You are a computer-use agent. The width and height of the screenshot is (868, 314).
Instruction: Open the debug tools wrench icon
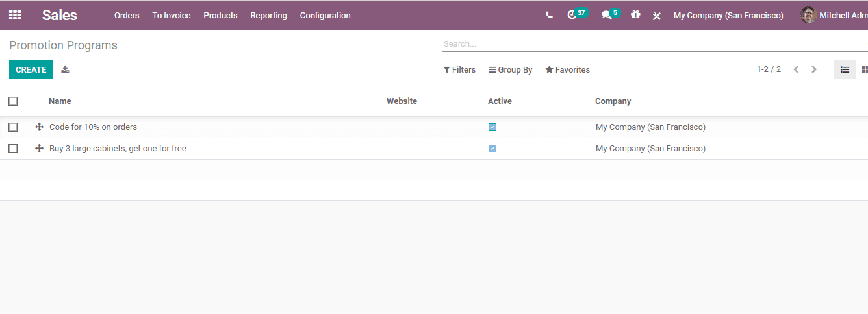[657, 16]
